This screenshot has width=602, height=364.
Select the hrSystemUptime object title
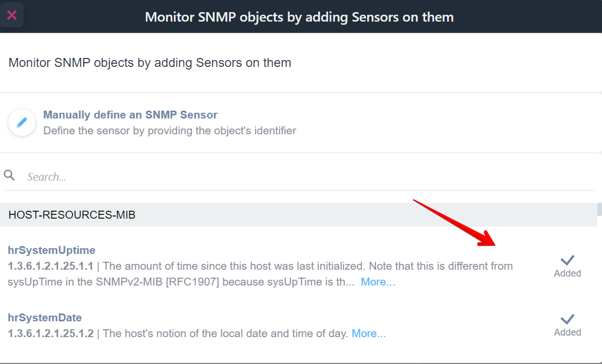pyautogui.click(x=52, y=250)
